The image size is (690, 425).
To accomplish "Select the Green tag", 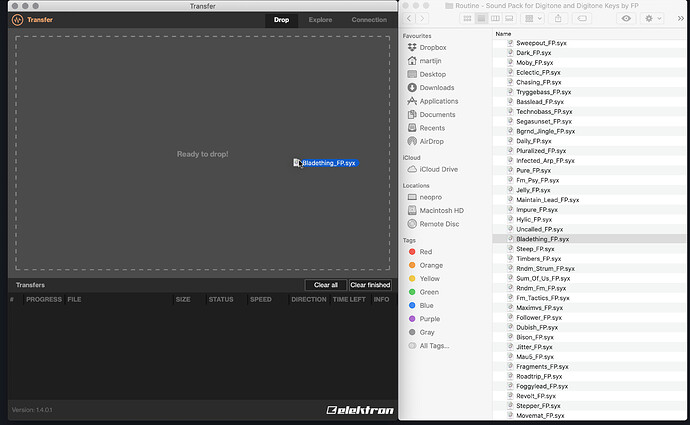I will [424, 292].
